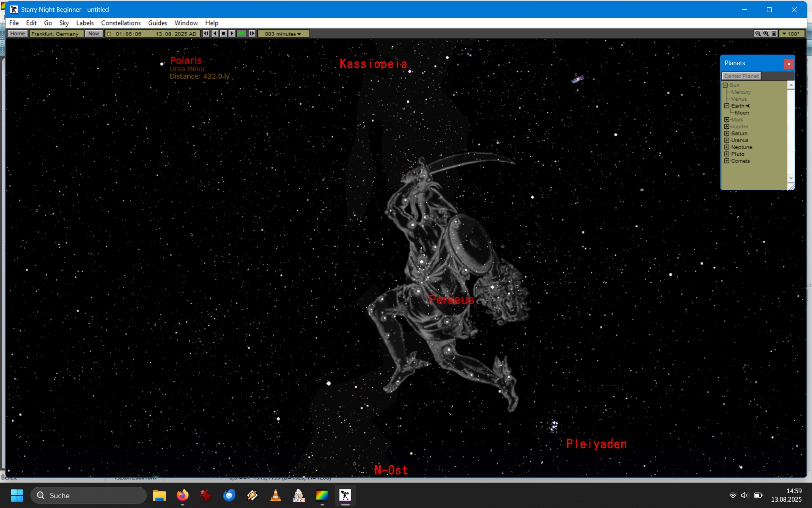
Task: Click the Now button
Action: 94,33
